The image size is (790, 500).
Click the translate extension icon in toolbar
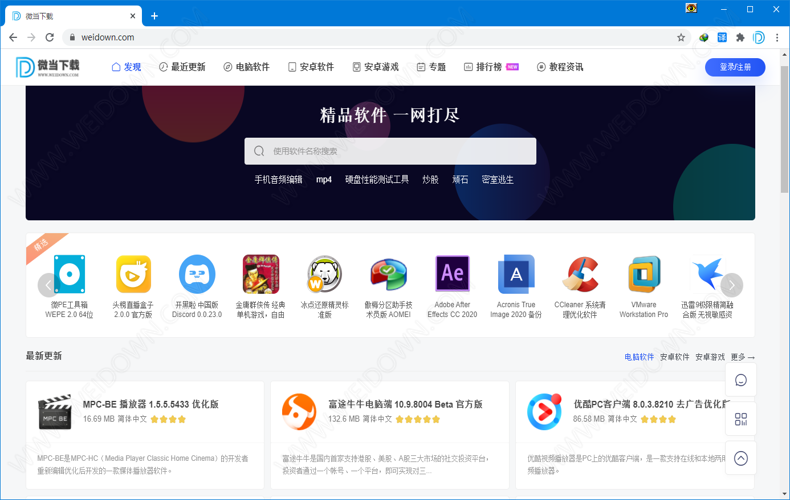722,37
